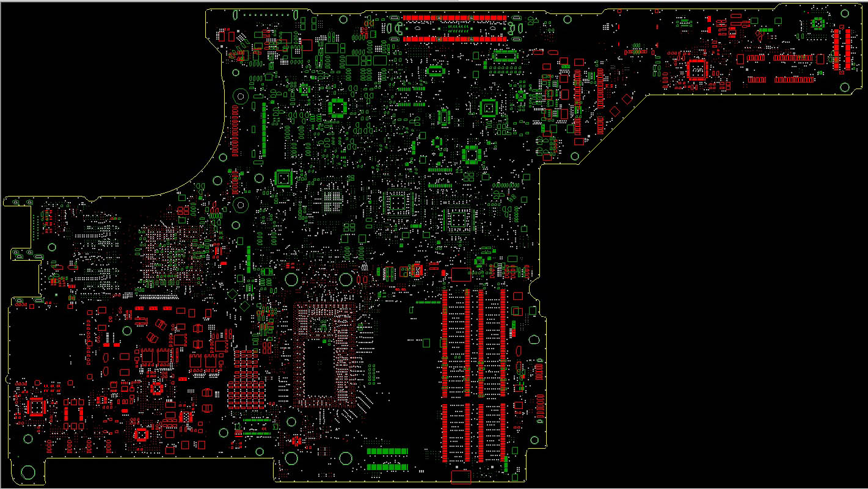This screenshot has height=489, width=868.
Task: Select the red rectangle outline overhanging bottom board edge
Action: pos(461,477)
